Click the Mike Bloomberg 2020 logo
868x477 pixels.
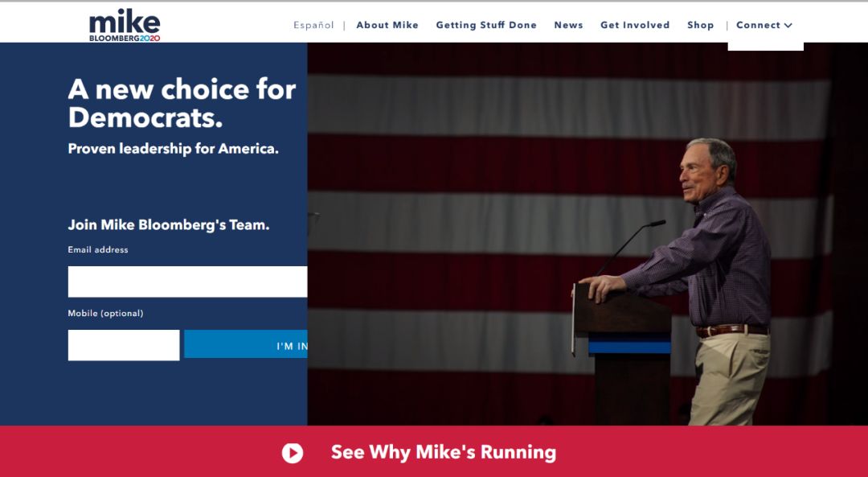click(125, 26)
